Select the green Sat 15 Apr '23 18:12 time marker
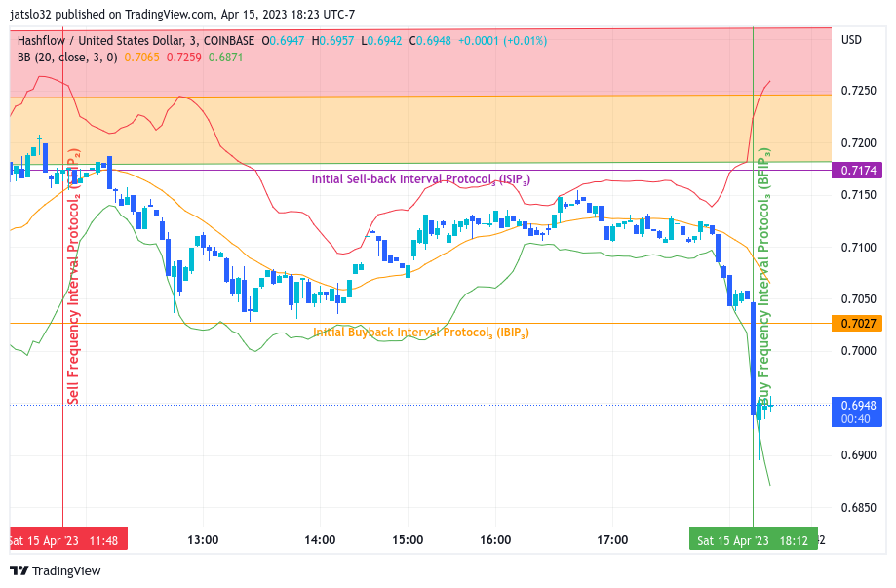 (753, 540)
